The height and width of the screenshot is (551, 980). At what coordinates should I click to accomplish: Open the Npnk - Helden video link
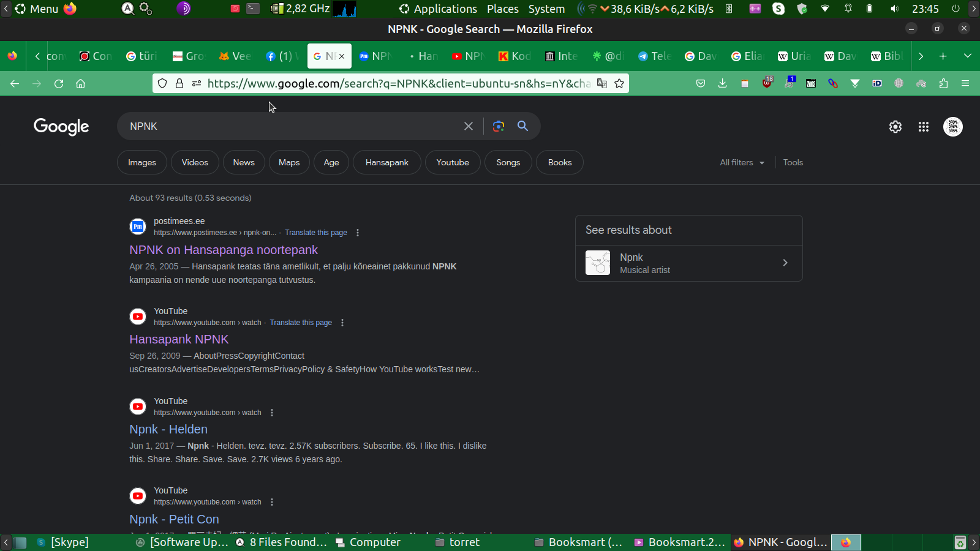coord(168,429)
